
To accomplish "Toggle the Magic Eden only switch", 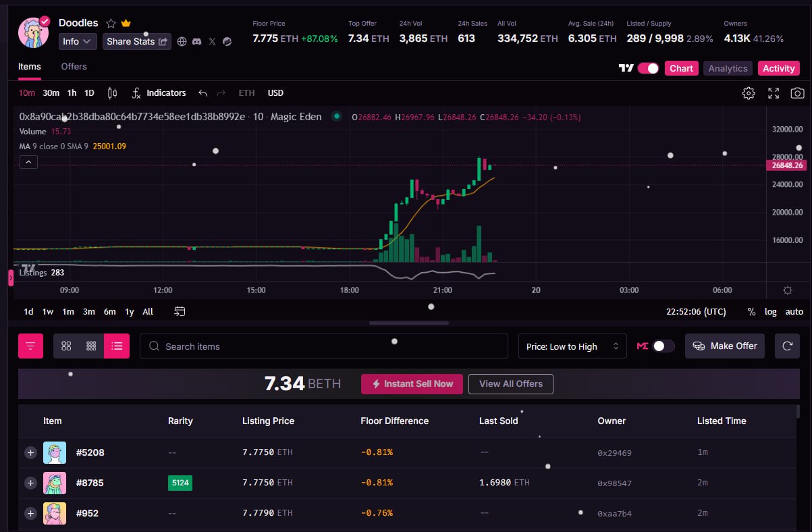I will (x=664, y=346).
